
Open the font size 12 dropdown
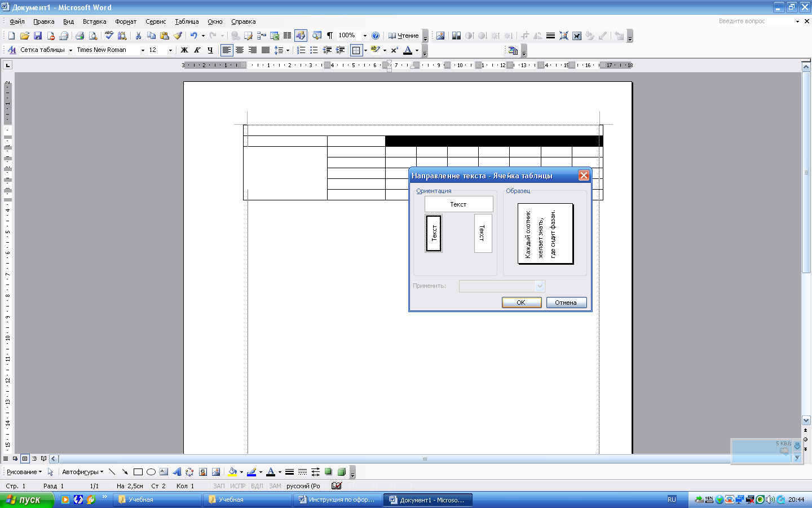pos(170,50)
